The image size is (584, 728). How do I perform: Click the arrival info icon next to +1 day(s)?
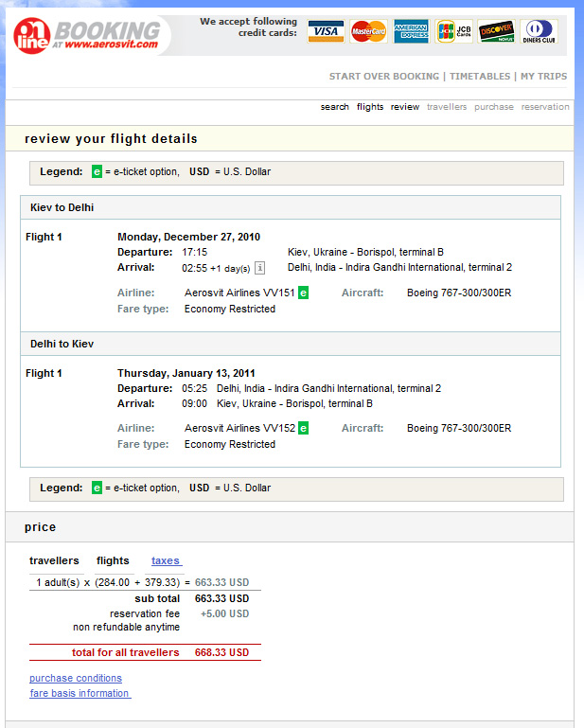click(259, 268)
